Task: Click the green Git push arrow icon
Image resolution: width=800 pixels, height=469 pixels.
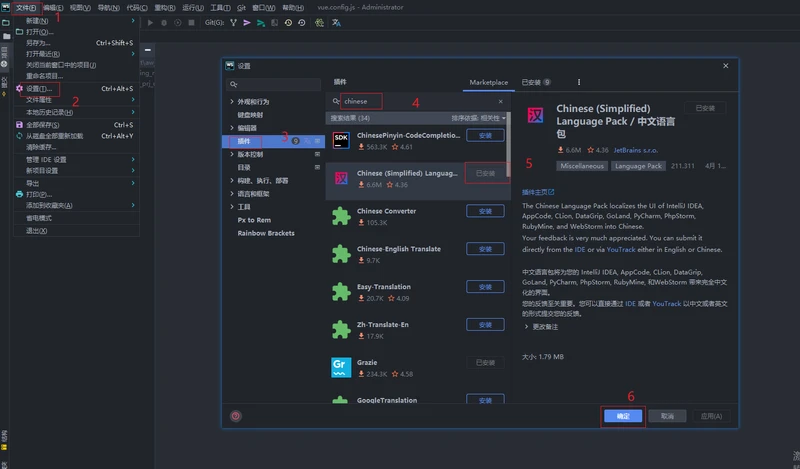Action: 261,22
